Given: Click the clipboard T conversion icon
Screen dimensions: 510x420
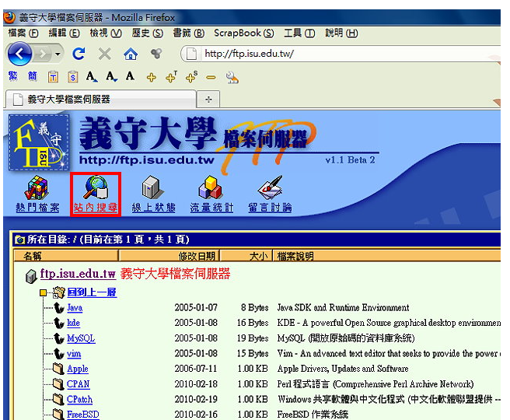Looking at the screenshot, I should 53,77.
